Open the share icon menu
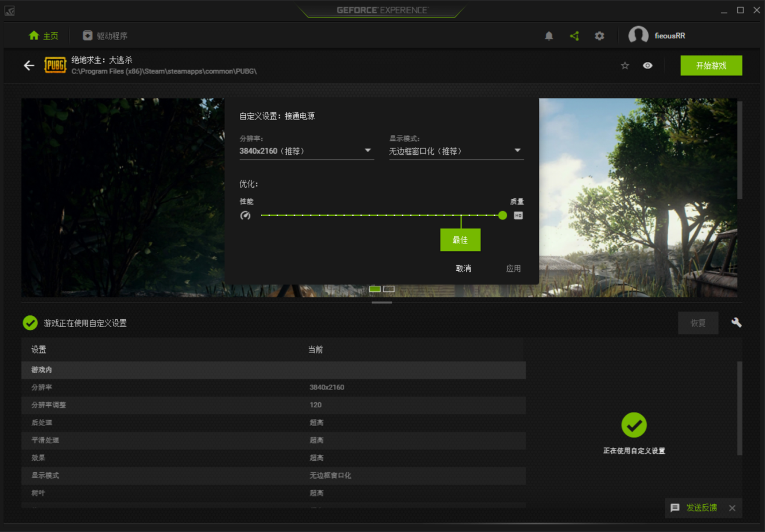765x532 pixels. 574,36
